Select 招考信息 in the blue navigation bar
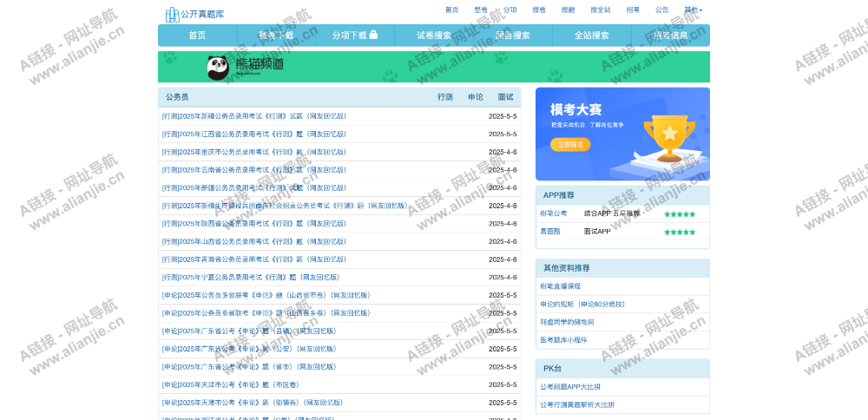This screenshot has height=420, width=868. [x=670, y=36]
